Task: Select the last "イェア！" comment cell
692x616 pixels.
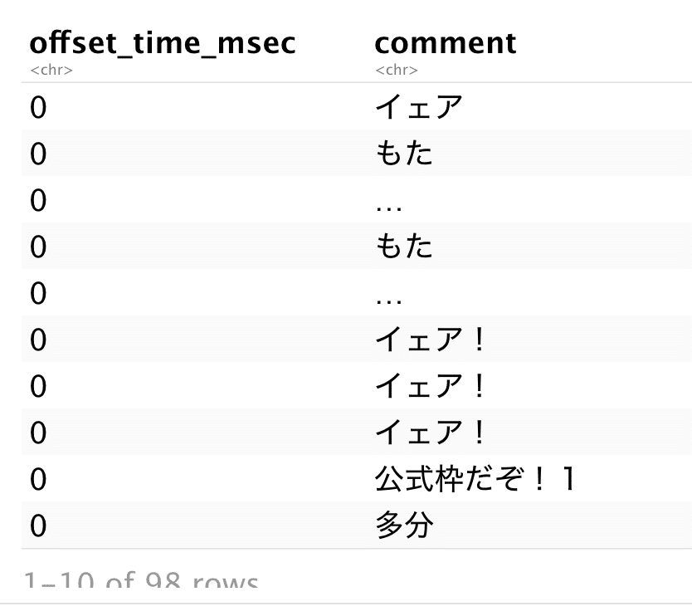Action: 430,433
